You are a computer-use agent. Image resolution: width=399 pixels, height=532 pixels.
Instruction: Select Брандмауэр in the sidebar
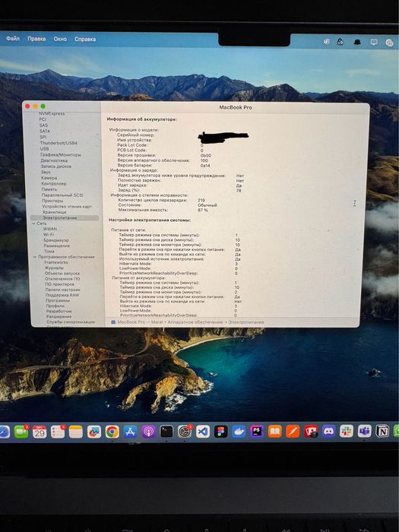coord(56,240)
